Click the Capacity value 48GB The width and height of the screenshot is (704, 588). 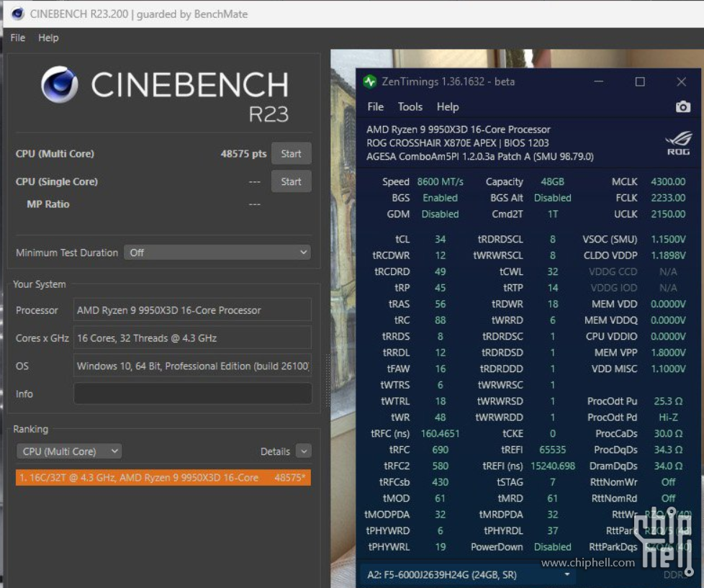tap(552, 182)
